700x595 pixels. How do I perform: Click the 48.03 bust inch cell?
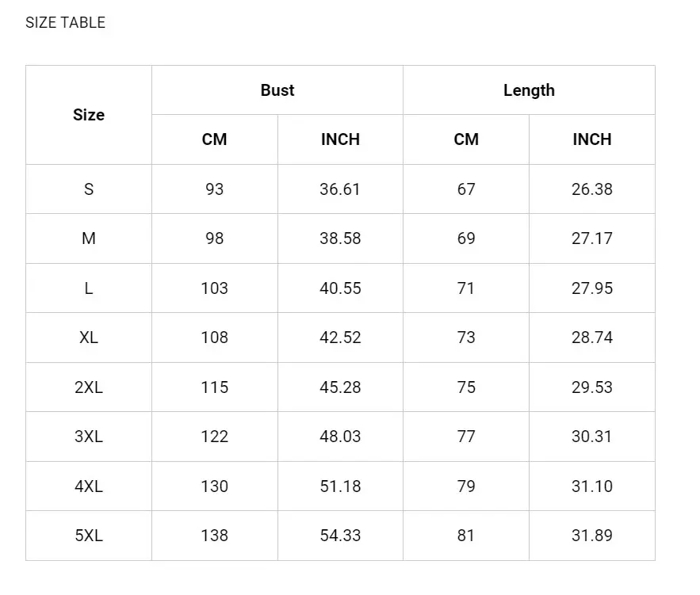[x=340, y=437]
